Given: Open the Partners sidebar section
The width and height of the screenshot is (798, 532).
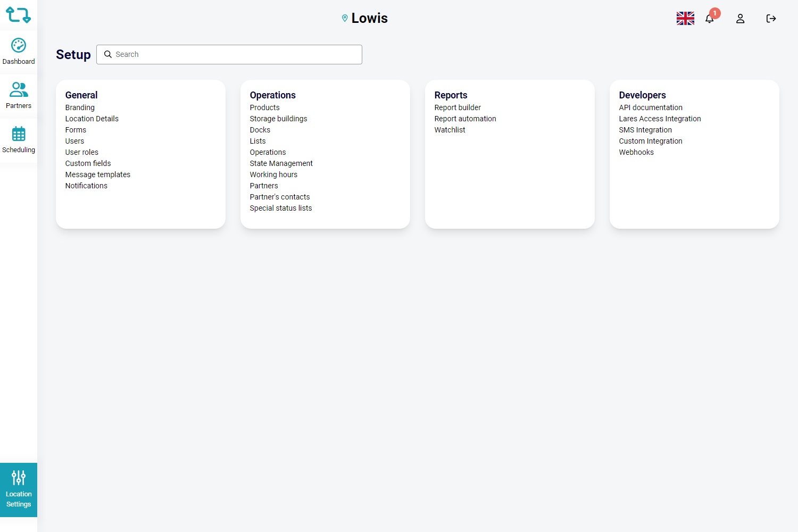Looking at the screenshot, I should (x=19, y=96).
